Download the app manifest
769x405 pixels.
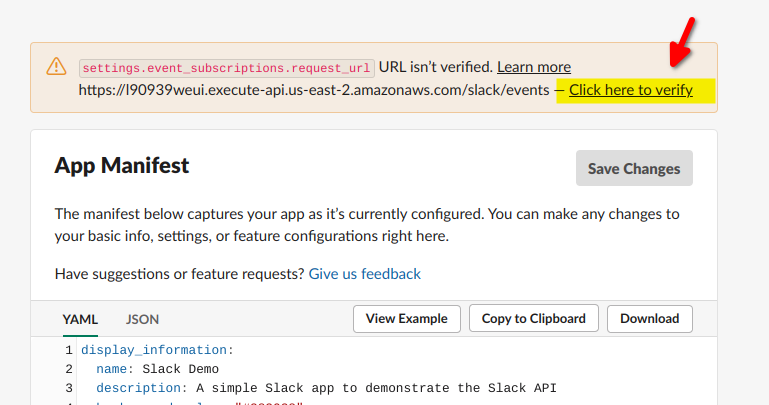650,319
